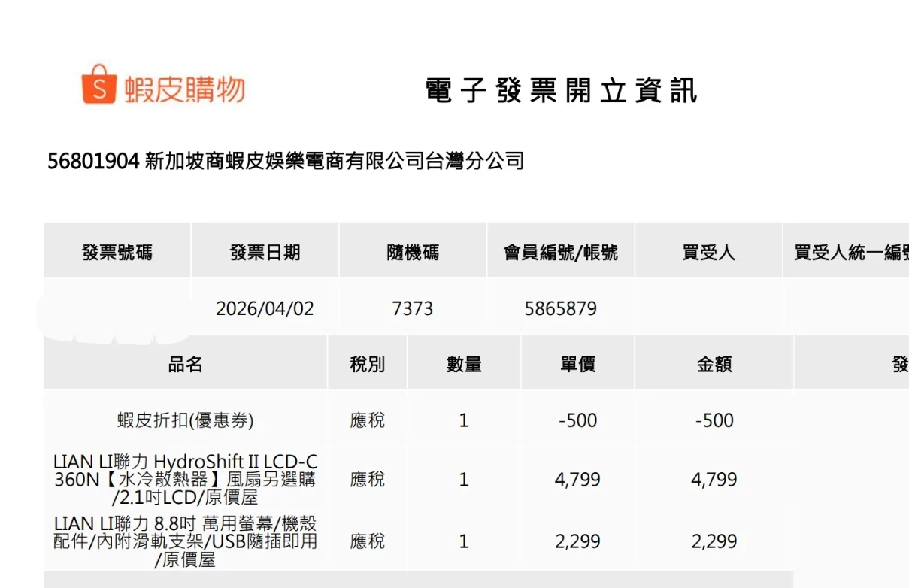Click the 2,299 amount of 8.8吋 螢幕
Screen dimensions: 909x588
(x=714, y=541)
